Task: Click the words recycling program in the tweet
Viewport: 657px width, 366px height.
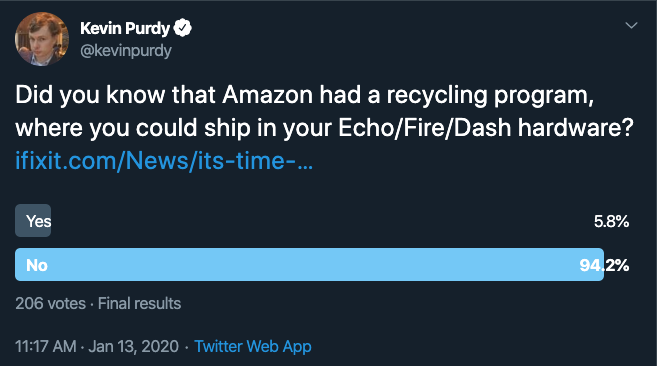Action: coord(490,96)
